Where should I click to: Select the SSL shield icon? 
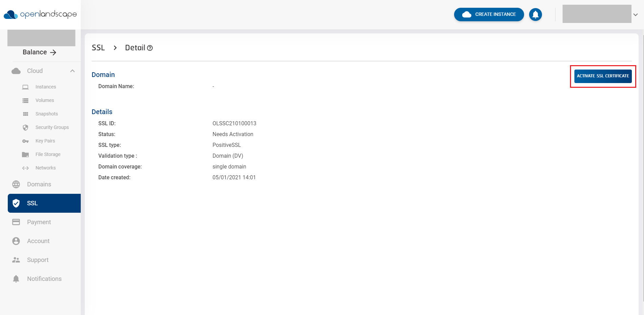coord(16,203)
